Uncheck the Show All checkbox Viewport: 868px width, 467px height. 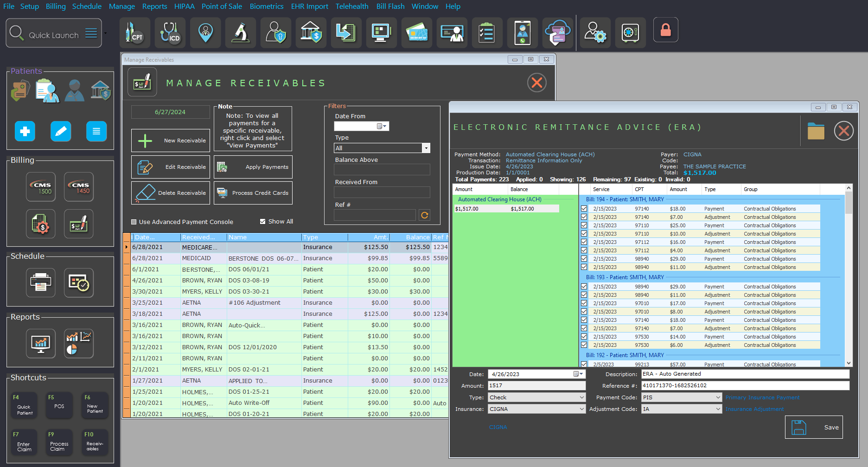click(x=263, y=222)
